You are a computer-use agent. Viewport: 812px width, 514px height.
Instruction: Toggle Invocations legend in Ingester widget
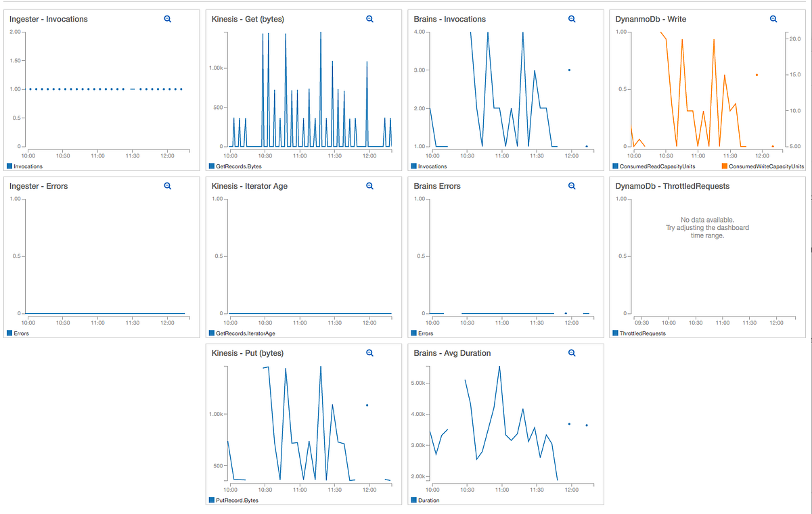click(x=24, y=166)
